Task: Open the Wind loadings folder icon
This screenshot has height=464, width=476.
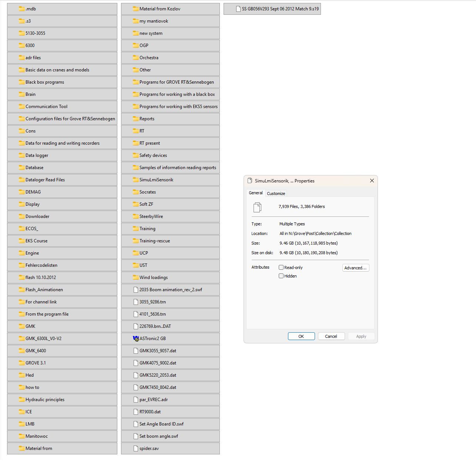Action: coord(135,277)
